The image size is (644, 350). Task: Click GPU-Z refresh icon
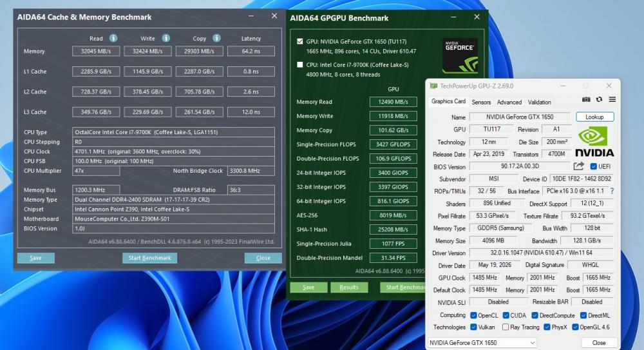click(599, 99)
